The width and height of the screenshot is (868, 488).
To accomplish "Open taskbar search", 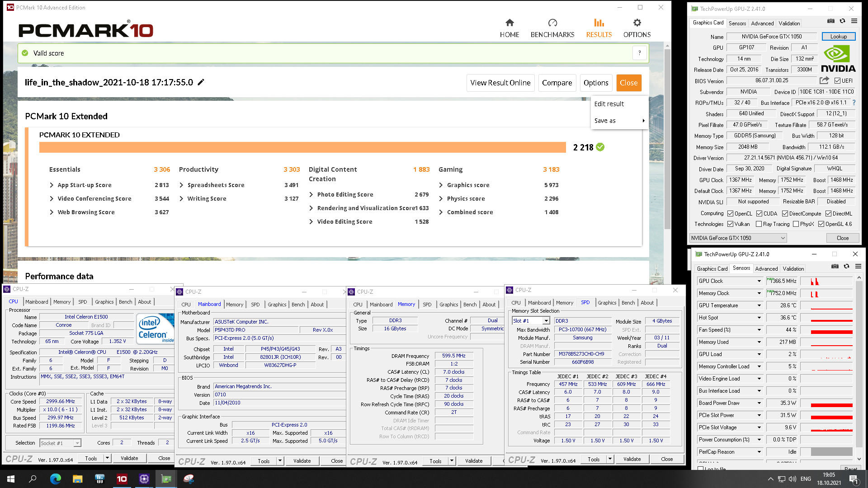I will pyautogui.click(x=33, y=479).
